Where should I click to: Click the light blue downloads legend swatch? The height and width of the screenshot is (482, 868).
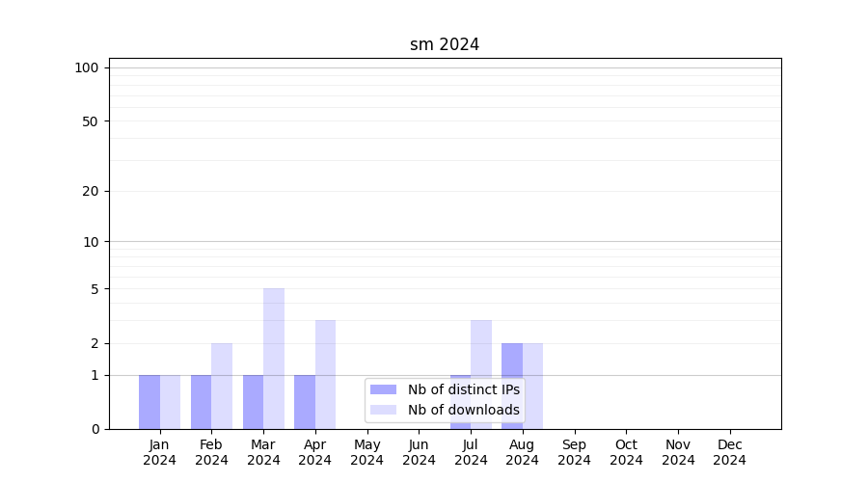383,410
